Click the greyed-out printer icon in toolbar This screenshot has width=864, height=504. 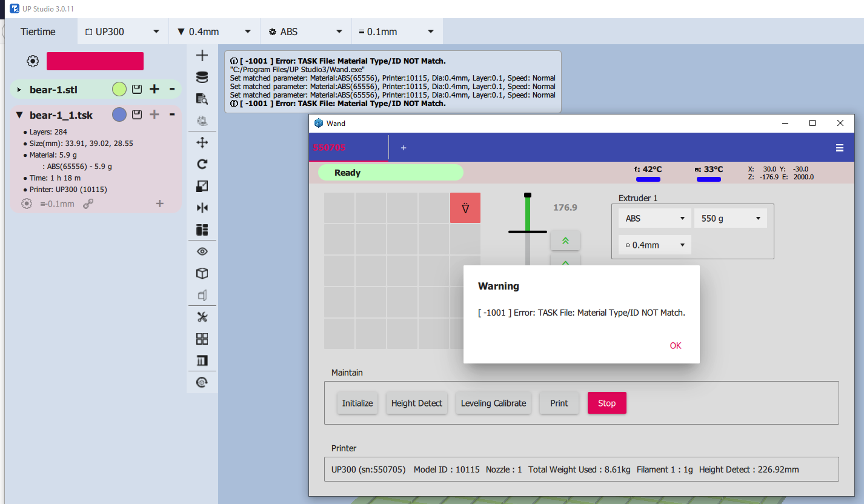click(x=202, y=121)
